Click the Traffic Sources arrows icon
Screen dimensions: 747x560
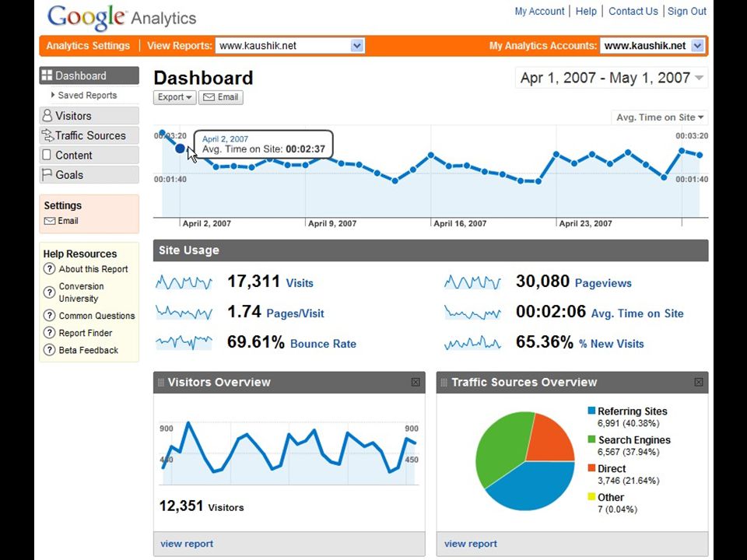tap(47, 135)
